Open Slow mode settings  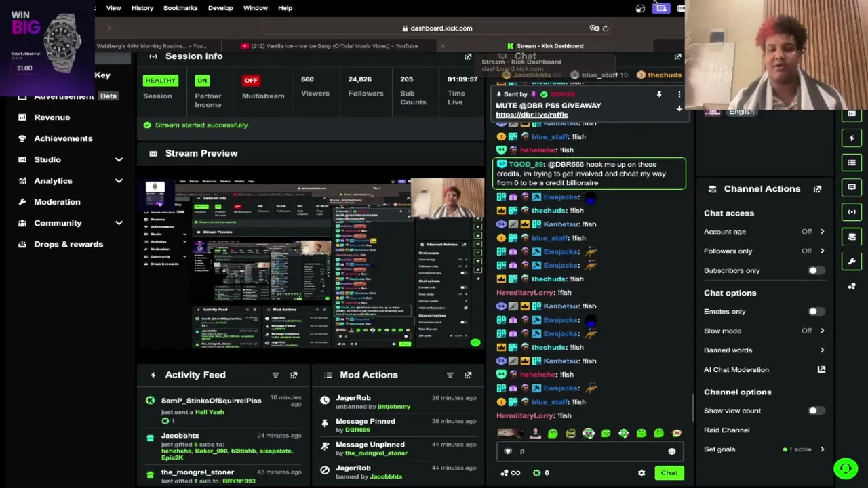click(x=764, y=331)
